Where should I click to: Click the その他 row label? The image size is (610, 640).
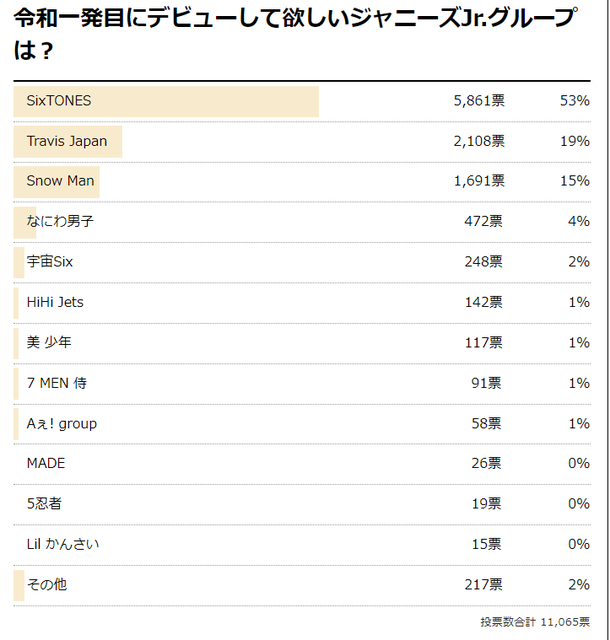pos(47,584)
